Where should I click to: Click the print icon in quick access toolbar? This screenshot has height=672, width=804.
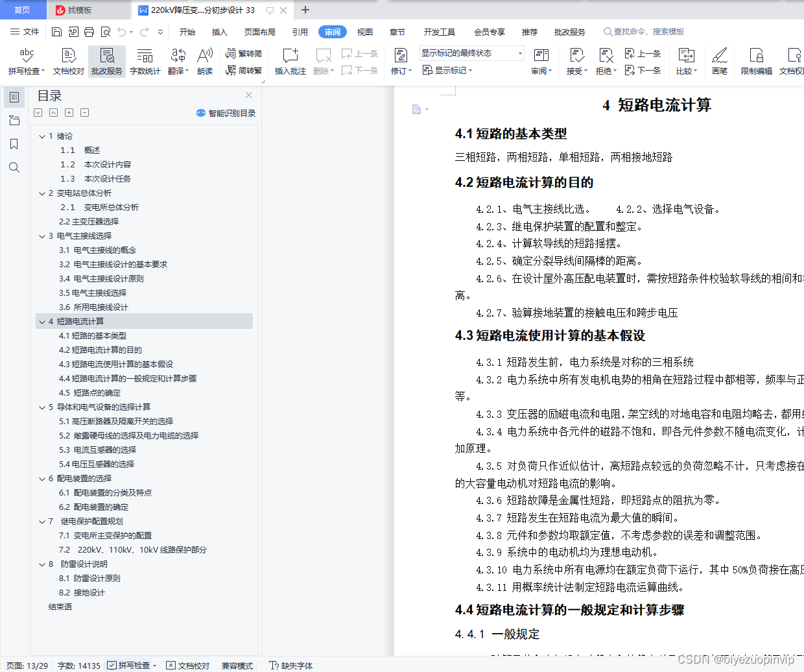[x=89, y=32]
